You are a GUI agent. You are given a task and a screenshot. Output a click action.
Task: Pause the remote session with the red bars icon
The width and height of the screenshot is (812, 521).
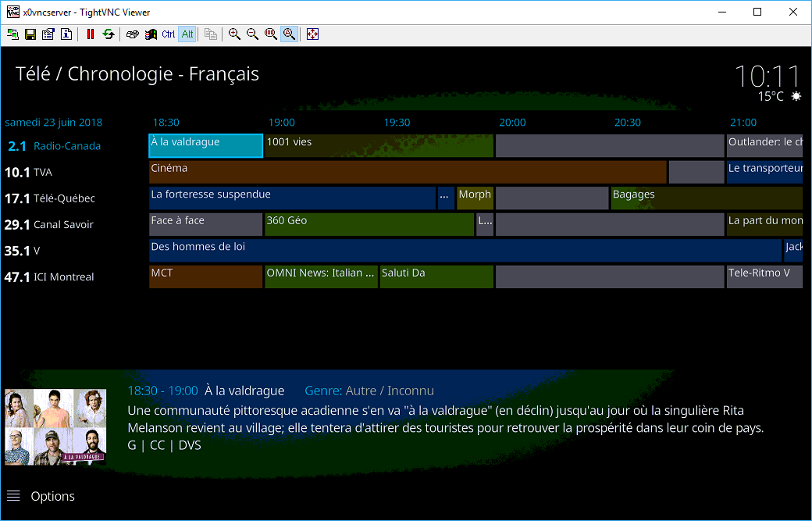coord(91,34)
